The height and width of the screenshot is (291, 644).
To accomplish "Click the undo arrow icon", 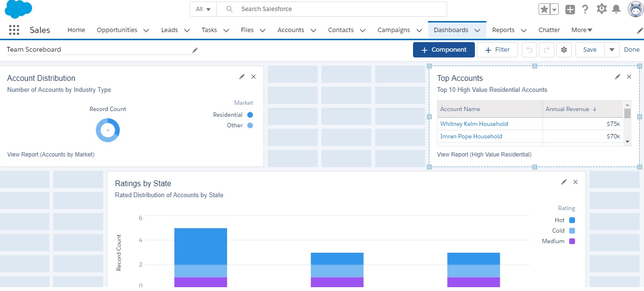I will pos(529,50).
